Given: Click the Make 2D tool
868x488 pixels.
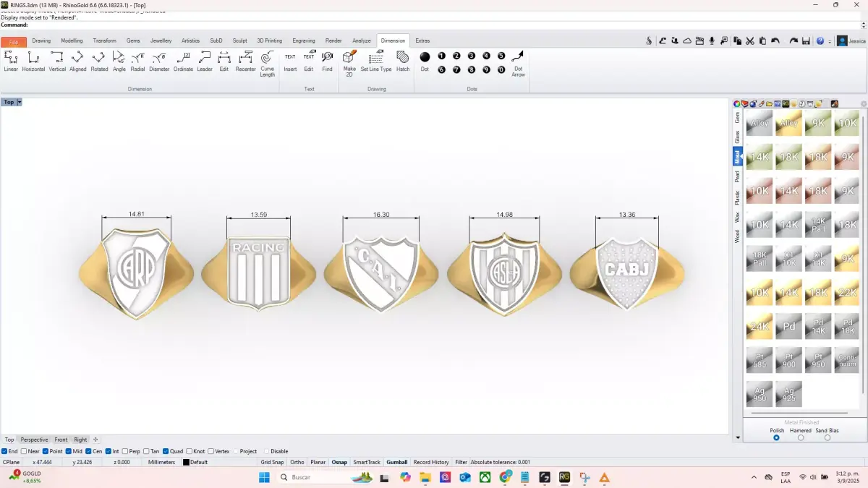Looking at the screenshot, I should [349, 64].
